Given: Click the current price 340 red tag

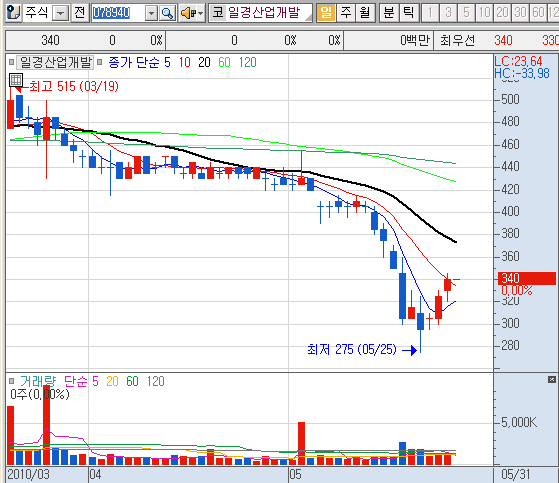Looking at the screenshot, I should click(x=527, y=278).
